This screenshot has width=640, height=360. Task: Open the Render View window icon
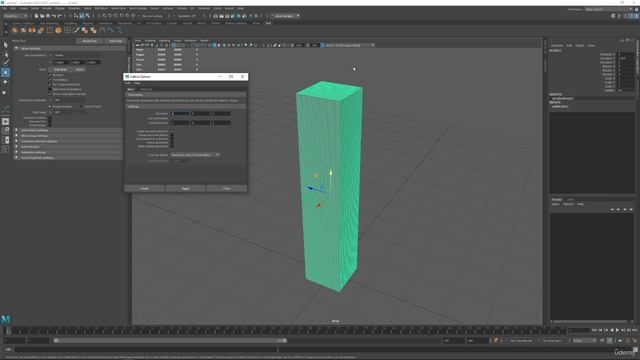tap(216, 16)
